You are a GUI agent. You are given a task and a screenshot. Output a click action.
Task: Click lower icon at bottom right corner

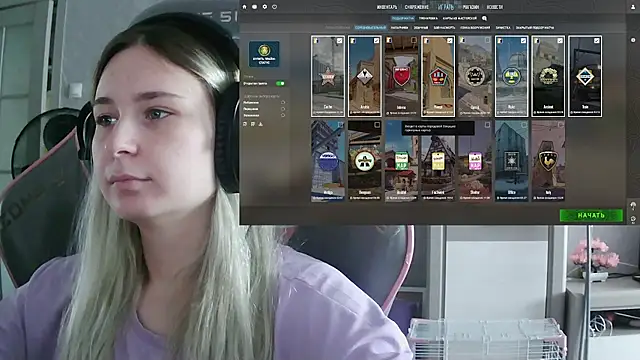(633, 219)
